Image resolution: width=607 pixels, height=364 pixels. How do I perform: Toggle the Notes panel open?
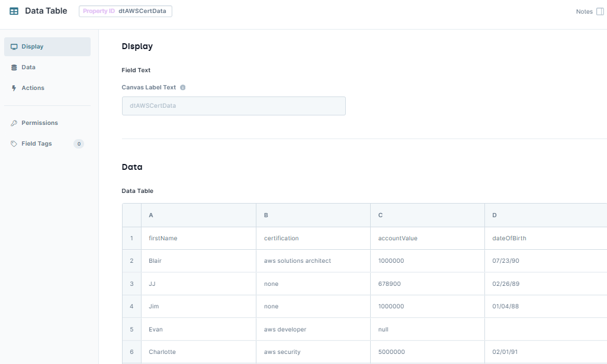click(x=600, y=11)
